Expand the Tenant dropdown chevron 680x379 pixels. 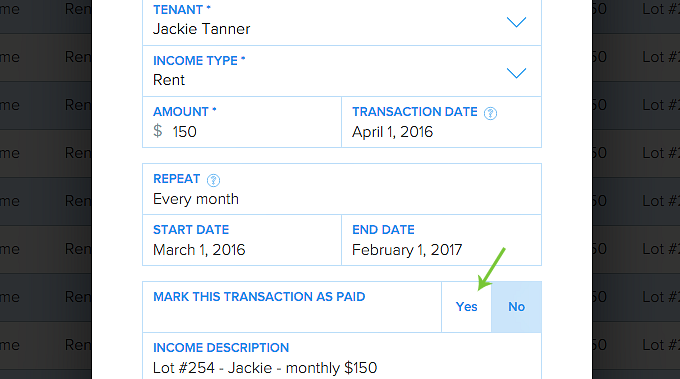[x=516, y=22]
